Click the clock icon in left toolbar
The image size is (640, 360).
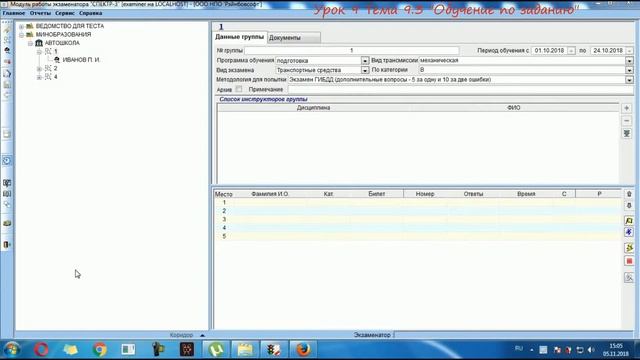7,161
